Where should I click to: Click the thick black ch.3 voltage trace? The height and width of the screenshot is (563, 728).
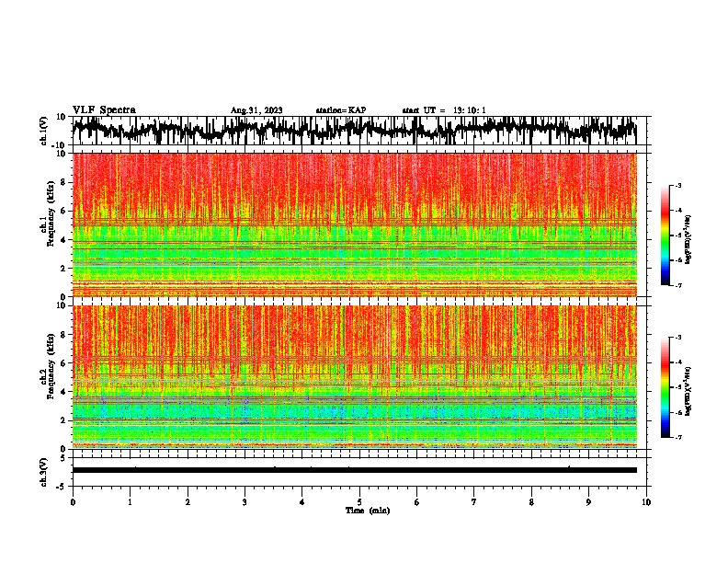click(x=355, y=470)
